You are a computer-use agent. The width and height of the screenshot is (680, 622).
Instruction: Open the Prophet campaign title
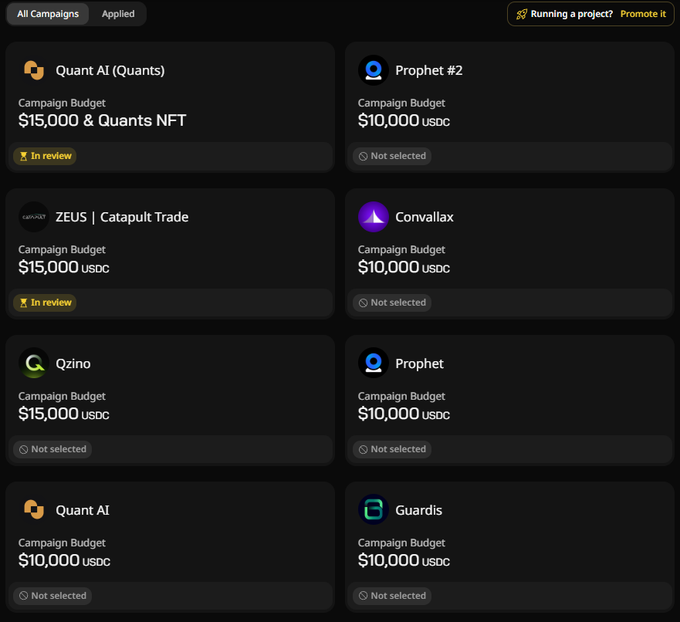419,363
